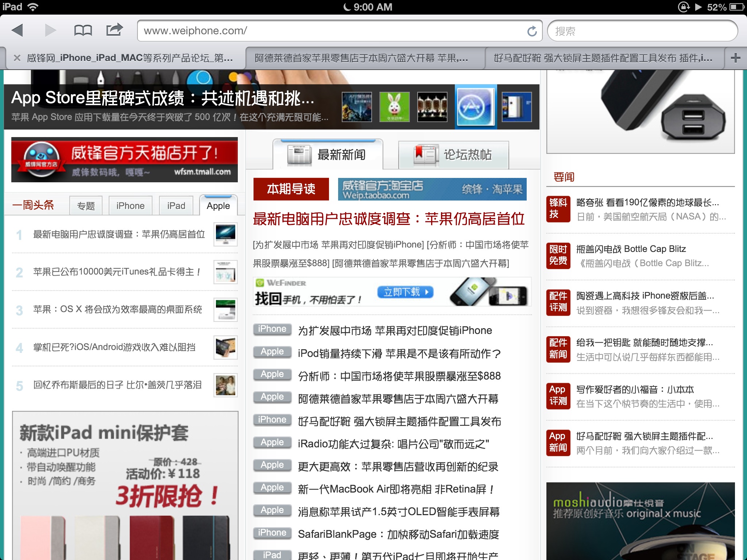Reload page with refresh icon

532,31
